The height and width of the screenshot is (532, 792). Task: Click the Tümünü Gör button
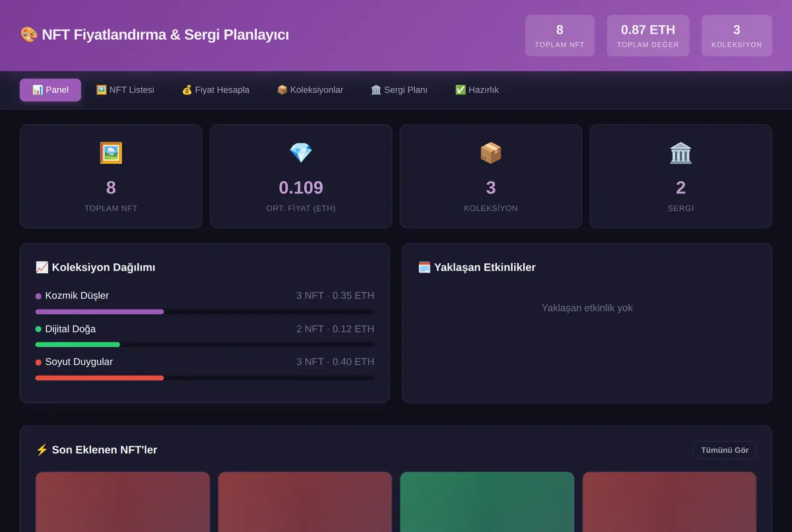click(x=725, y=450)
